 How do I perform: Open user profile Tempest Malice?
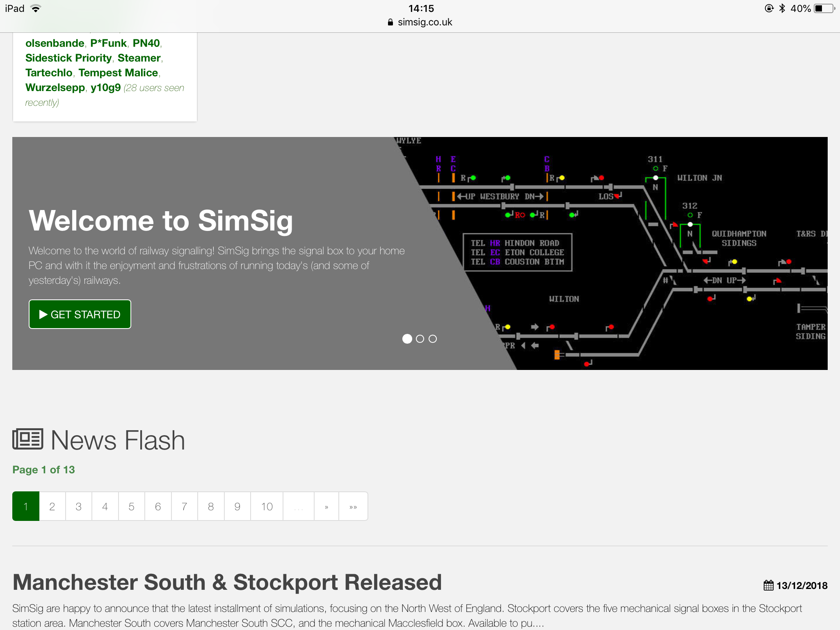[118, 73]
